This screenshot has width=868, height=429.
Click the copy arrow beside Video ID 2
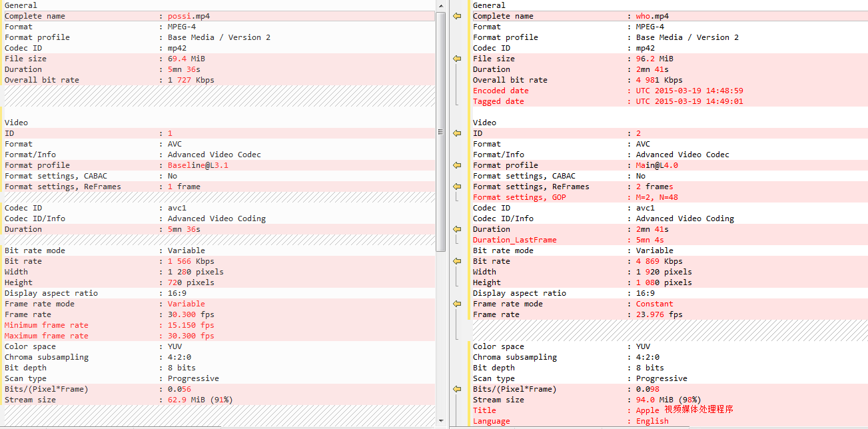click(457, 133)
